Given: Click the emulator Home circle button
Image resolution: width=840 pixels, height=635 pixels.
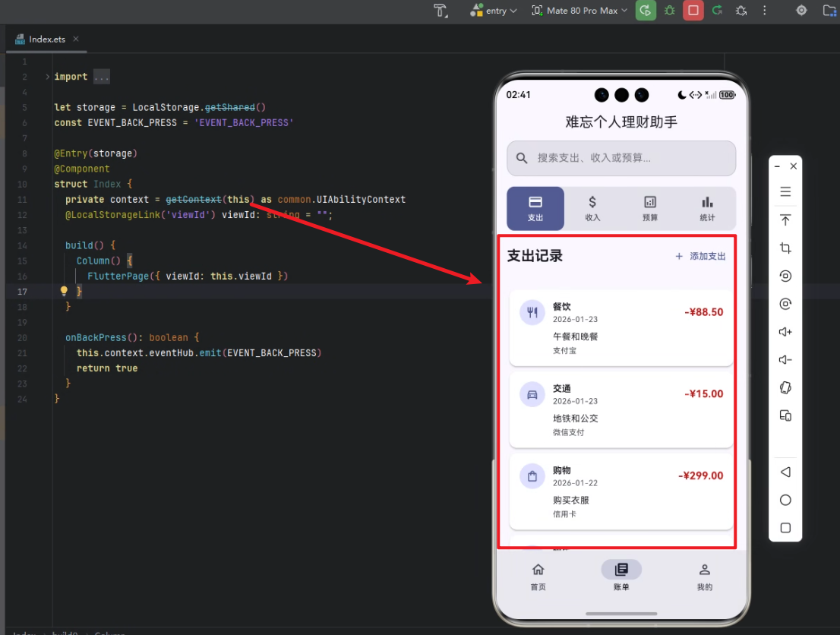Looking at the screenshot, I should 785,500.
